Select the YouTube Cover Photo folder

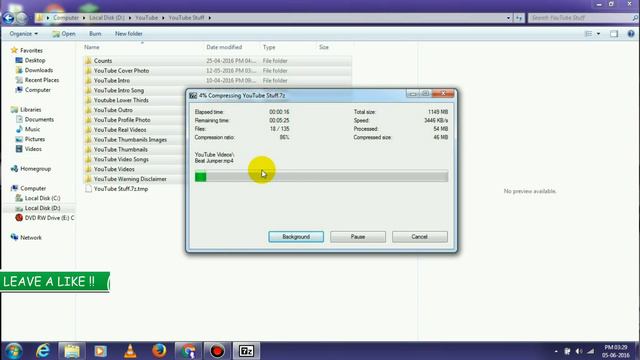[x=121, y=71]
